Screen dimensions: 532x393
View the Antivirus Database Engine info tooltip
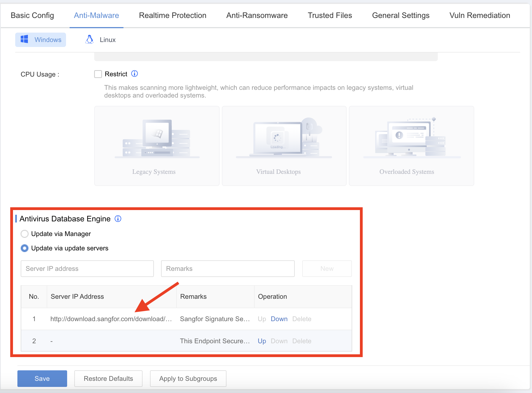118,219
